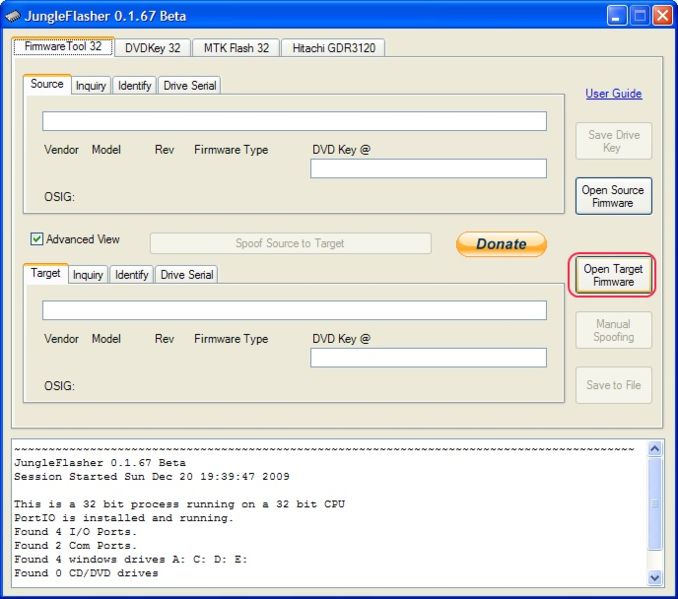Click the Save to File button
The image size is (678, 599).
point(613,385)
